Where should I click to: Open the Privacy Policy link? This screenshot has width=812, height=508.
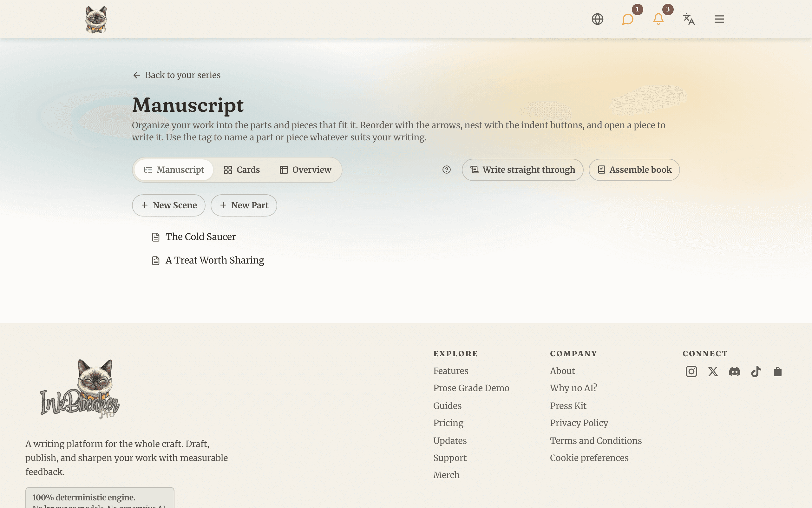point(579,423)
